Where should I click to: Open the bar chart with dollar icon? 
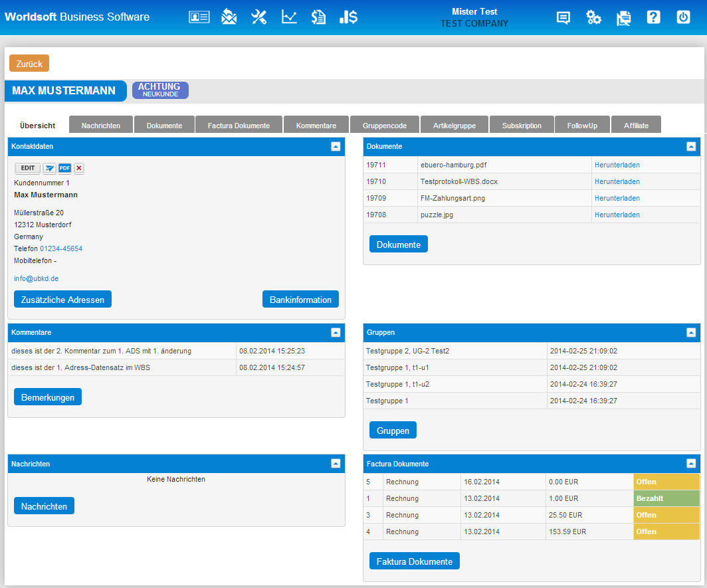pos(349,17)
